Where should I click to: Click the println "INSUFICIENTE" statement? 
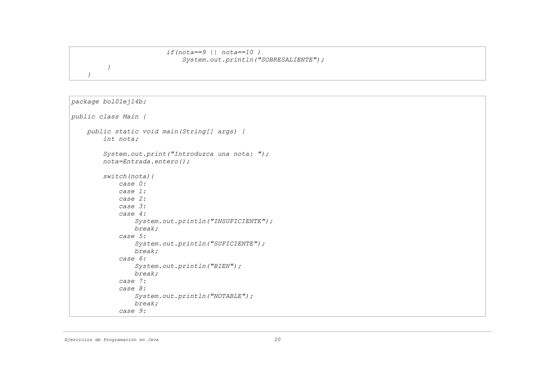click(204, 221)
